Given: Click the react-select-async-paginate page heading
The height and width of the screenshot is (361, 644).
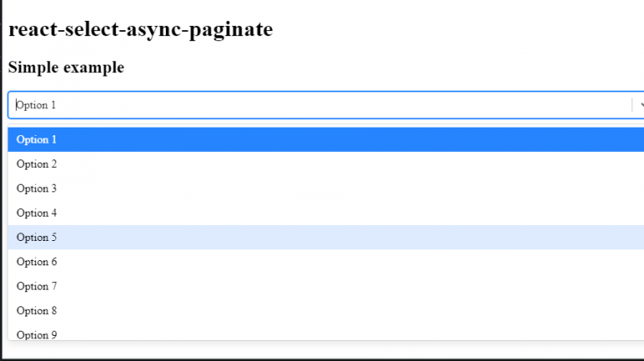Looking at the screenshot, I should coord(141,29).
